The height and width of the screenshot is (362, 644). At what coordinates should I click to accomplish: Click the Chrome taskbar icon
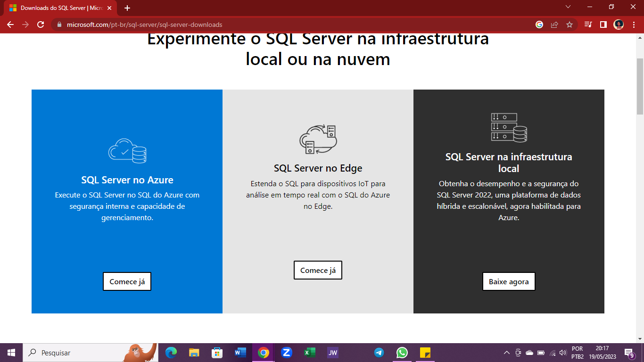[264, 353]
